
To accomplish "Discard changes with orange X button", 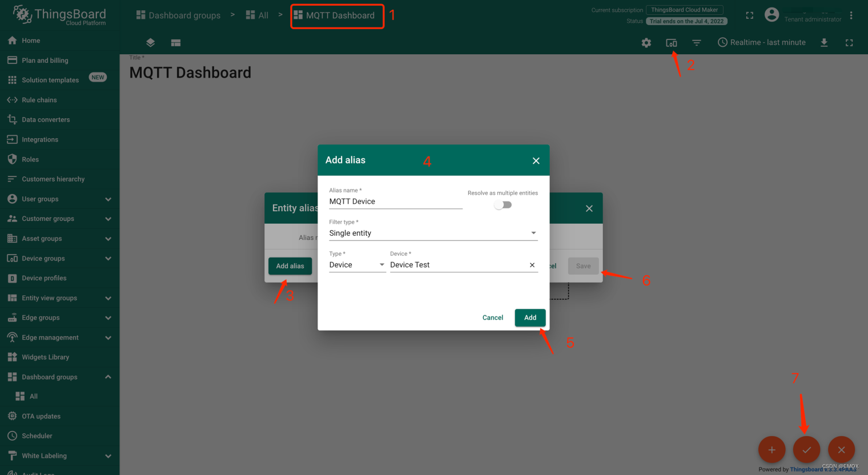I will (841, 450).
